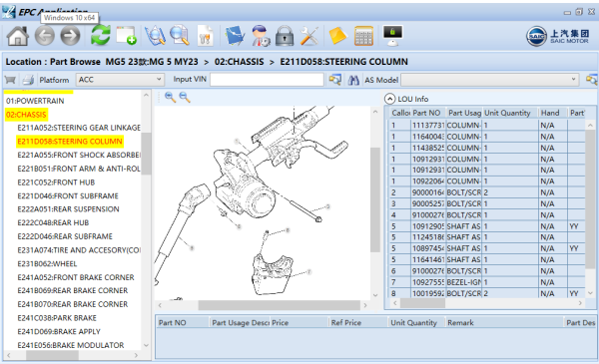The width and height of the screenshot is (599, 364).
Task: Sort by Hand column header
Action: [x=553, y=113]
